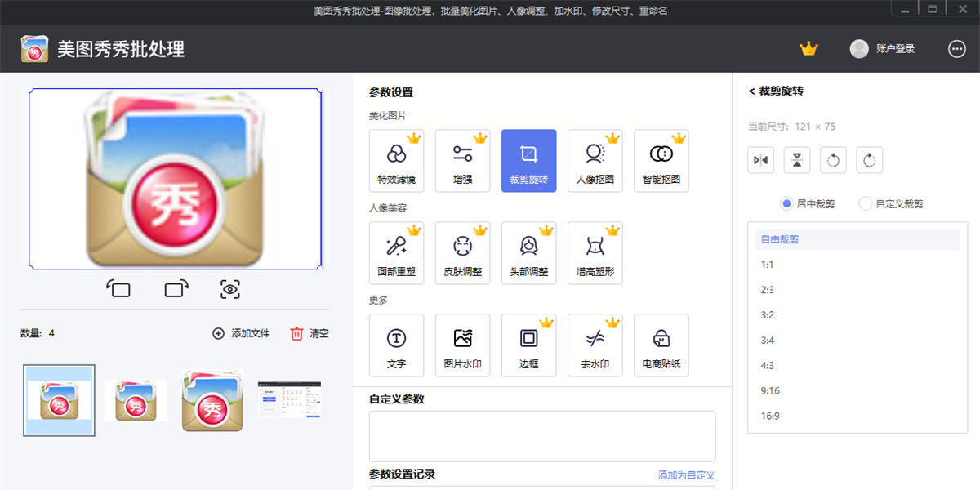The height and width of the screenshot is (490, 980).
Task: Flip image horizontally
Action: [761, 160]
